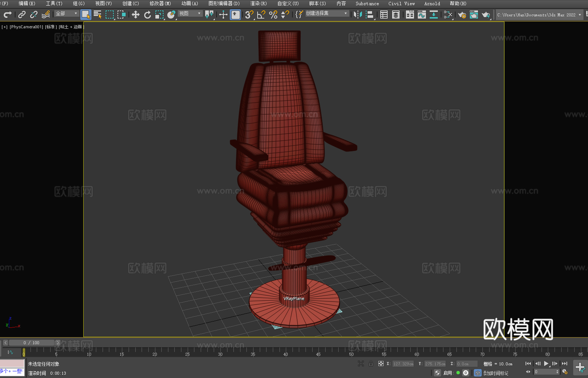Open the 创建(C) menu
This screenshot has width=588, height=378.
click(130, 3)
